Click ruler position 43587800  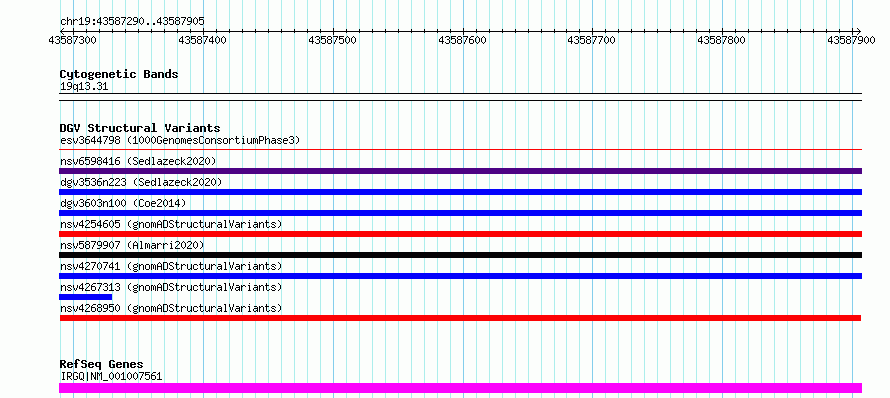point(722,40)
